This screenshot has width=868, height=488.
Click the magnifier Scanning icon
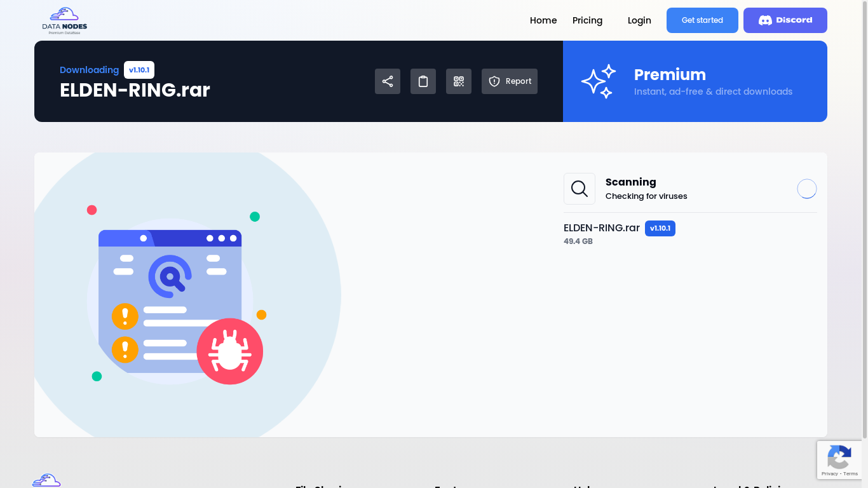580,189
